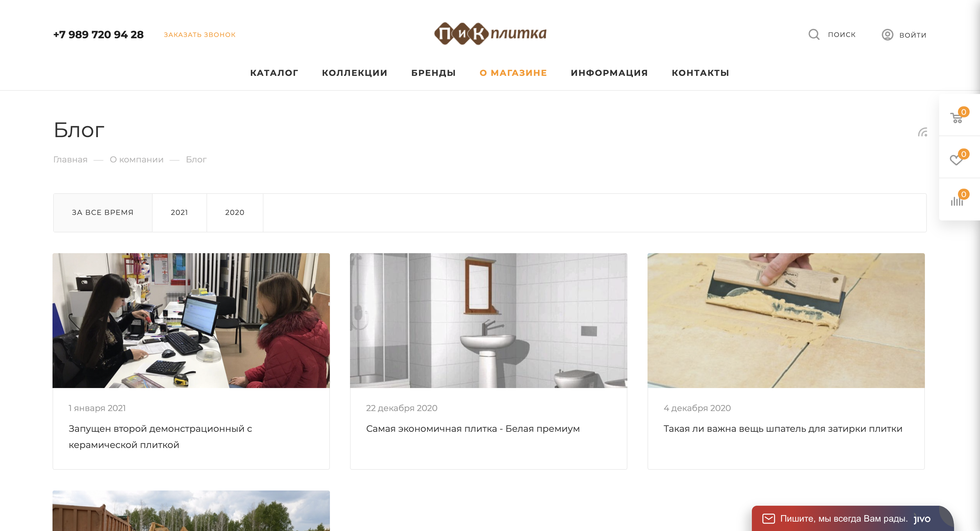Click the RSS feed icon
Image resolution: width=980 pixels, height=531 pixels.
[x=923, y=132]
